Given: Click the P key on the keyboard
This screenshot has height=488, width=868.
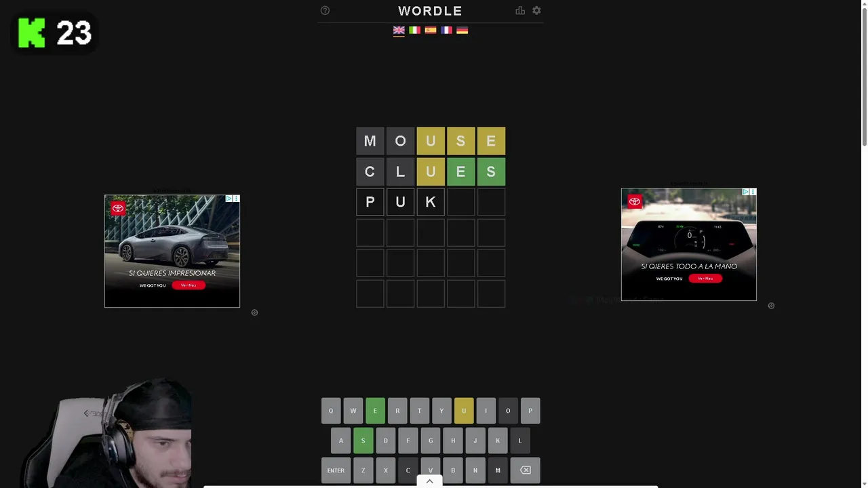Looking at the screenshot, I should coord(530,411).
